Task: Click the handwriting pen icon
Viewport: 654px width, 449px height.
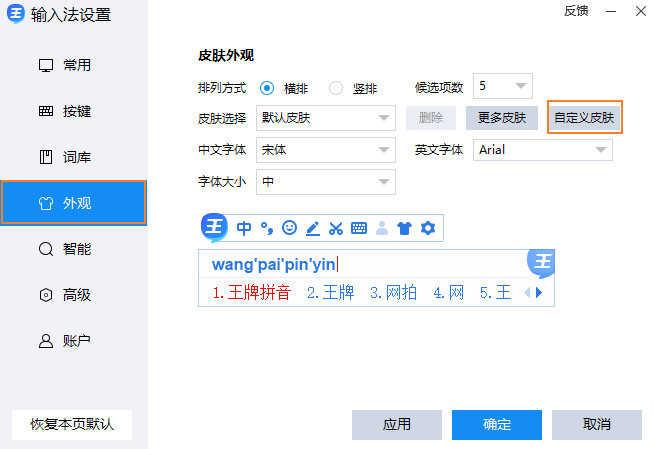Action: (x=313, y=228)
